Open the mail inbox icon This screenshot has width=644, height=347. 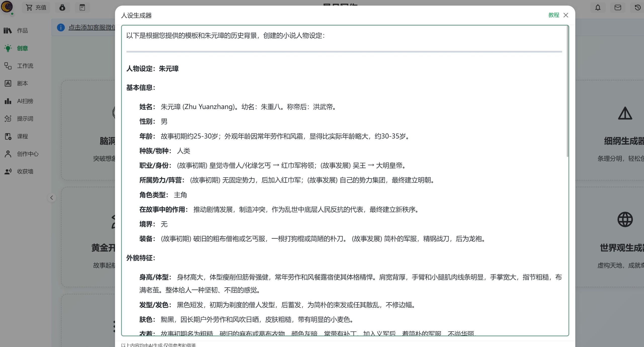coord(618,8)
